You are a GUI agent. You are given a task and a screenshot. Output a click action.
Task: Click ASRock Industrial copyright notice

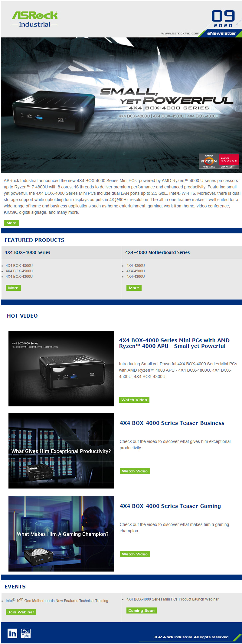pos(191,637)
